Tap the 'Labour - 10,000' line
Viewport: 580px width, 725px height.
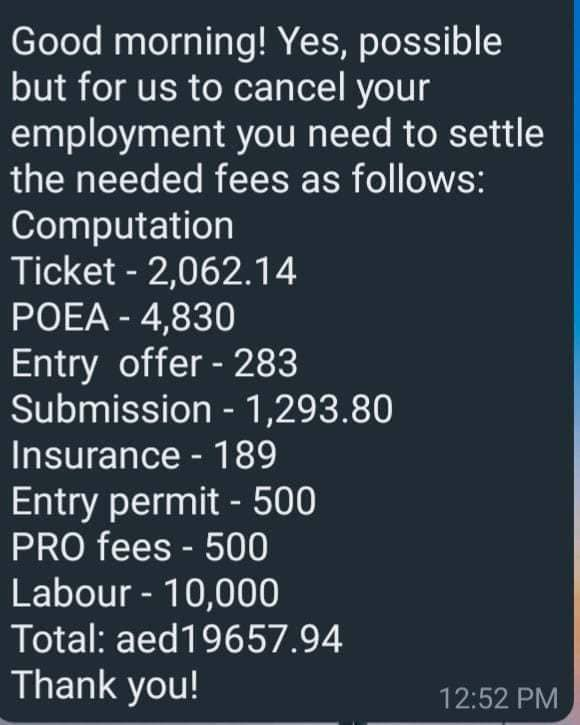[145, 593]
